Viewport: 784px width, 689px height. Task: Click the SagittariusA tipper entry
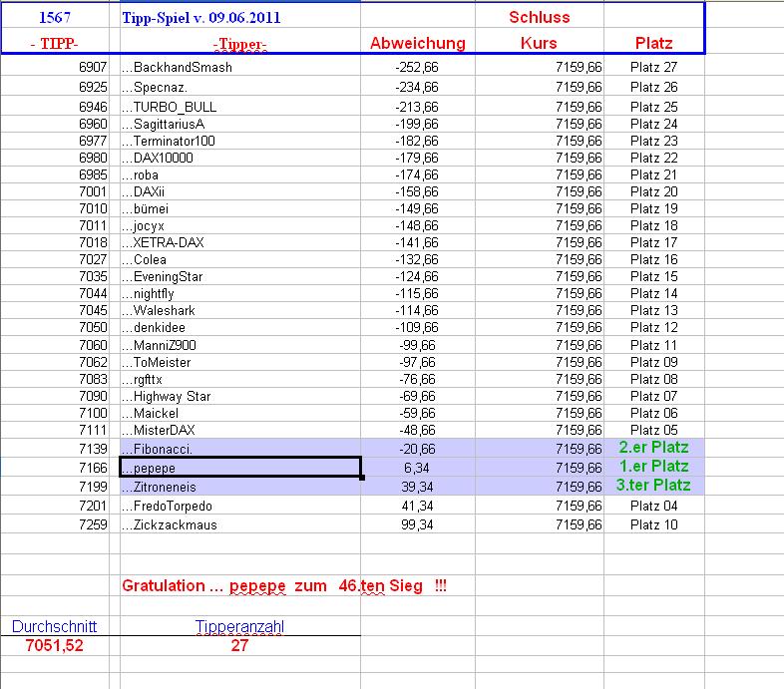(240, 124)
